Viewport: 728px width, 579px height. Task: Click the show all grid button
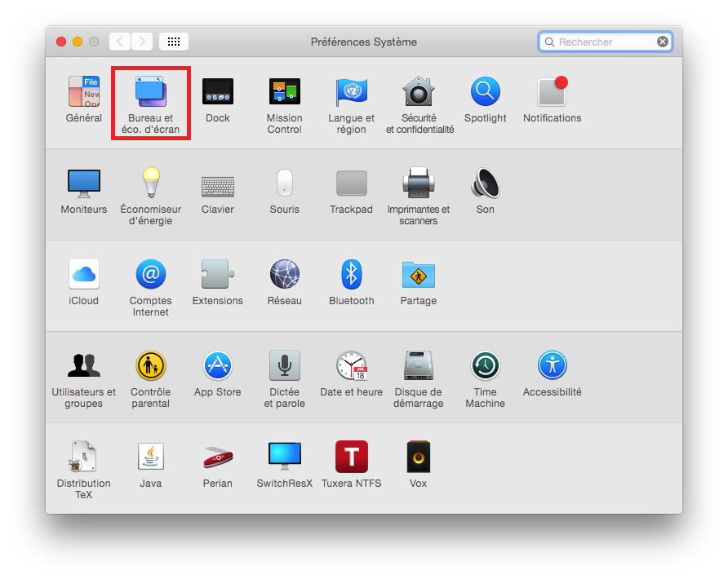tap(174, 42)
